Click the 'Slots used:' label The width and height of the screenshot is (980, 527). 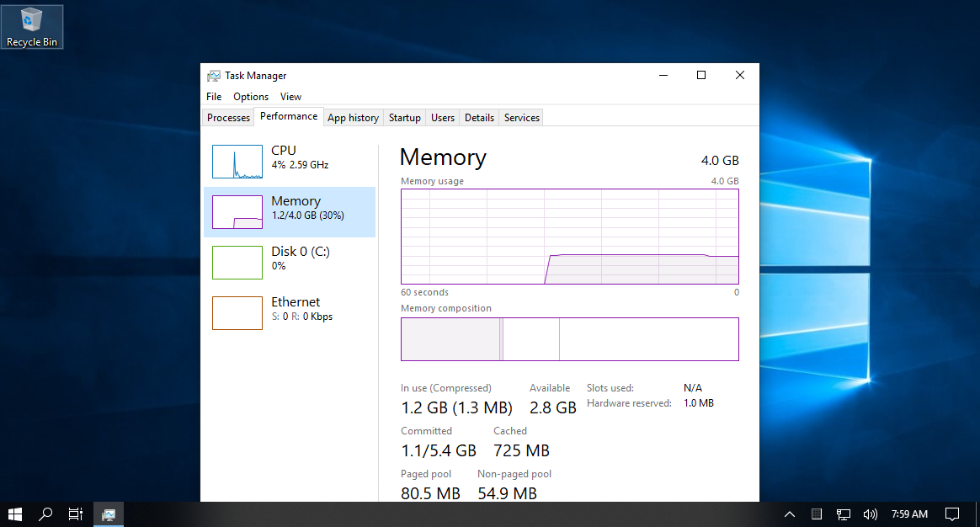point(610,388)
